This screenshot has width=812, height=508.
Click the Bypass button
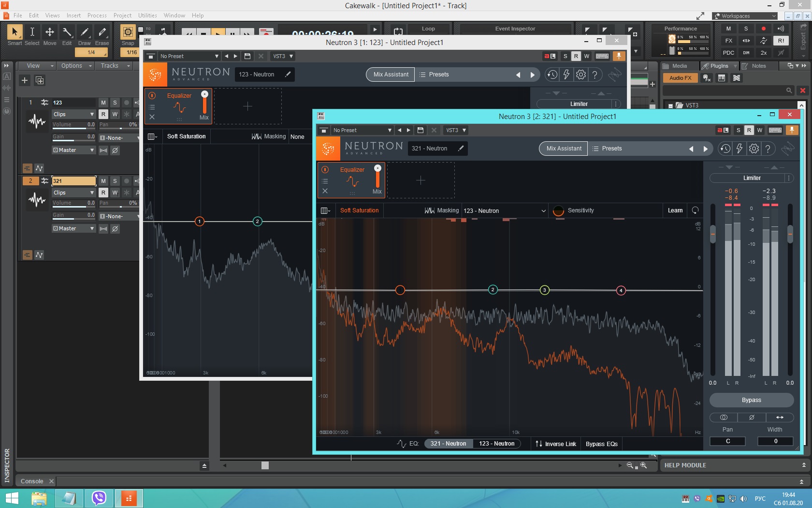click(751, 400)
